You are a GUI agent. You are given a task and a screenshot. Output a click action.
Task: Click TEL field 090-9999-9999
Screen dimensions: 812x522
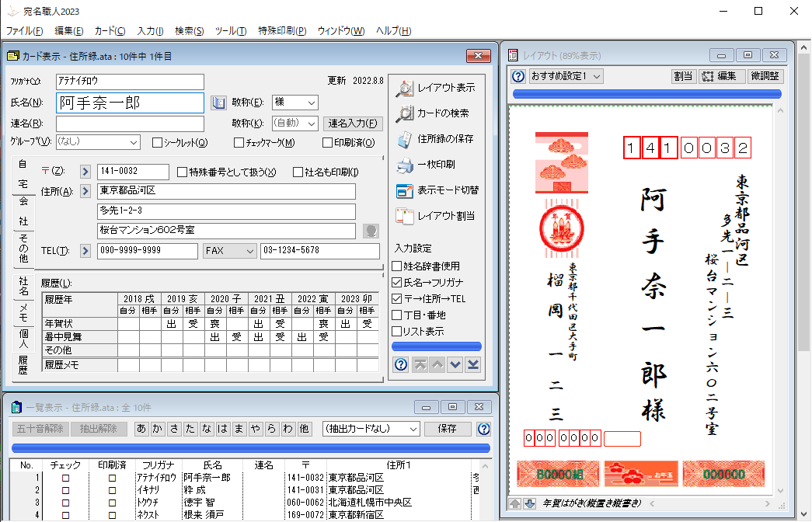point(147,251)
